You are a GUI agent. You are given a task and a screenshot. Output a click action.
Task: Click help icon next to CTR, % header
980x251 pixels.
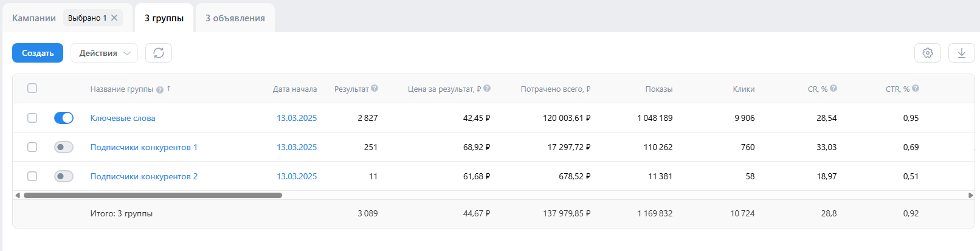click(x=916, y=88)
